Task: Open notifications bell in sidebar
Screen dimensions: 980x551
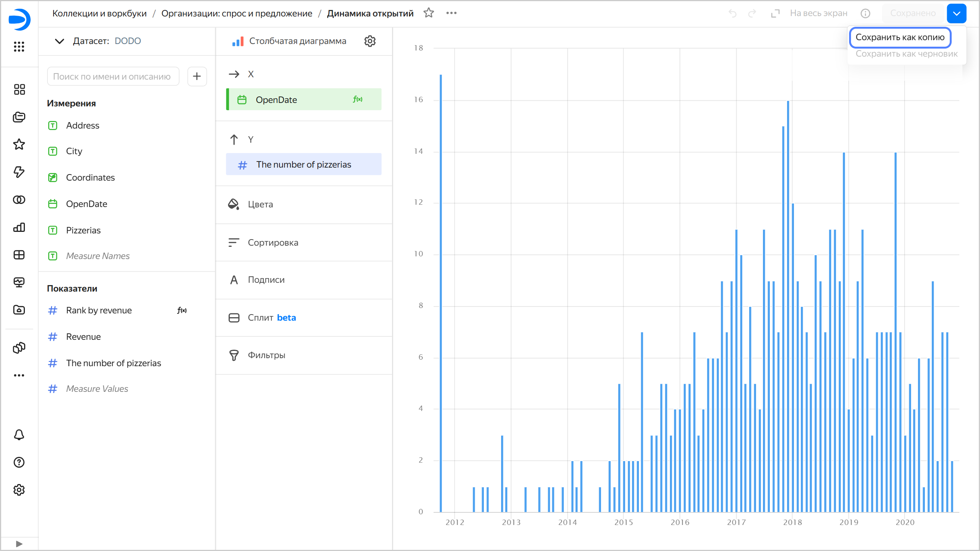Action: [19, 435]
